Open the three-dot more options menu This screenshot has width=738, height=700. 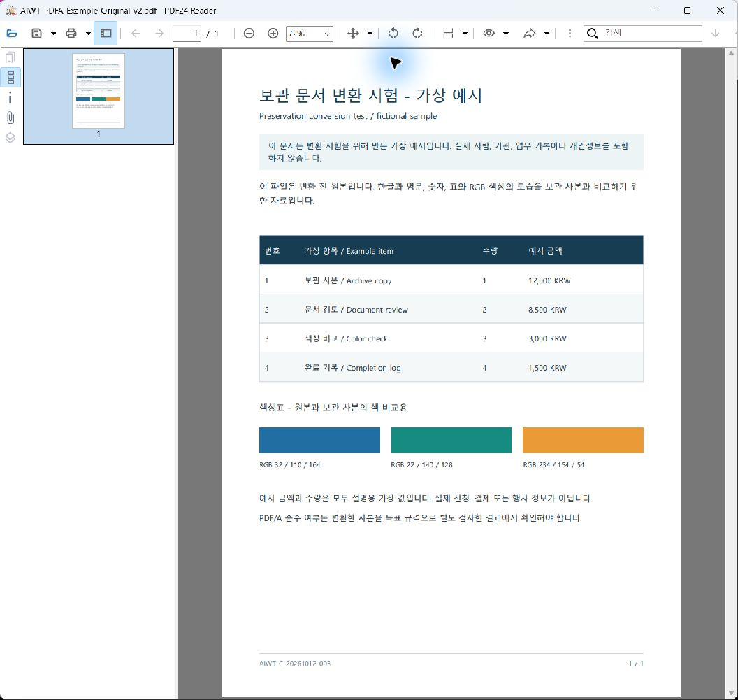click(x=570, y=34)
